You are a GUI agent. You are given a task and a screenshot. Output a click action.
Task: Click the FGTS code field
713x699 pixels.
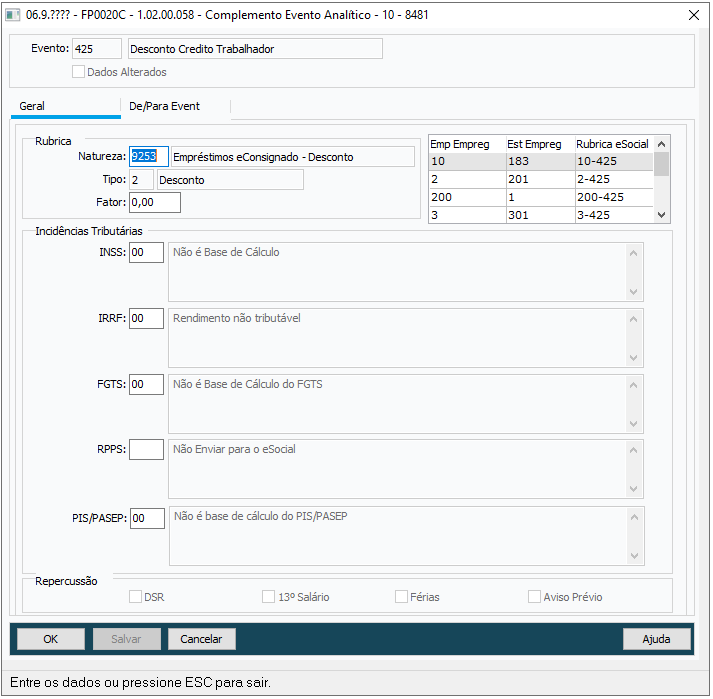[x=146, y=384]
